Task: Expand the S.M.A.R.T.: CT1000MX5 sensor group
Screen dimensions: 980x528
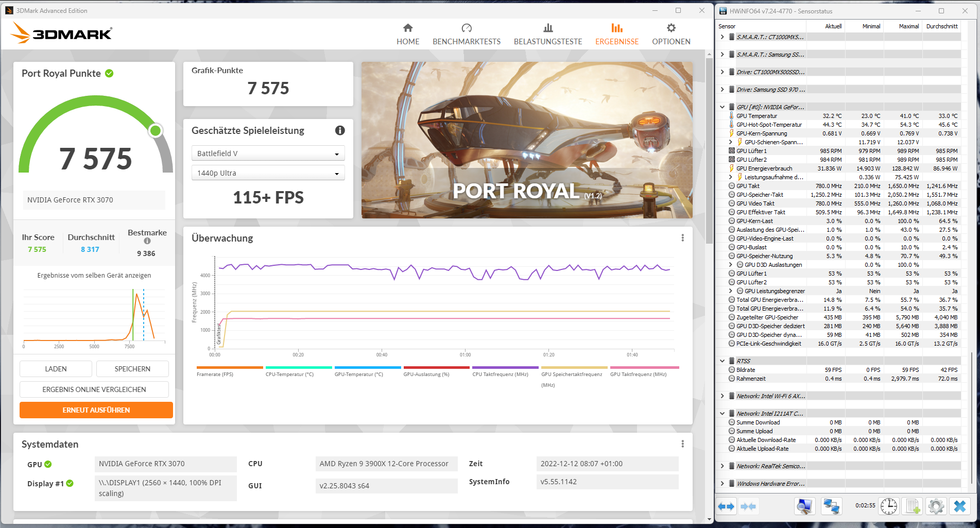Action: click(x=722, y=37)
